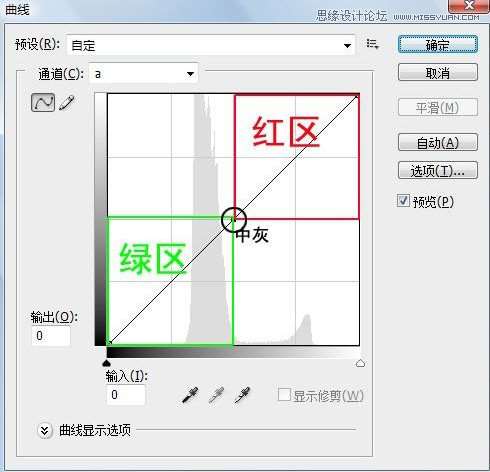Pick the black point eyedropper
Image resolution: width=490 pixels, height=472 pixels.
pyautogui.click(x=190, y=395)
